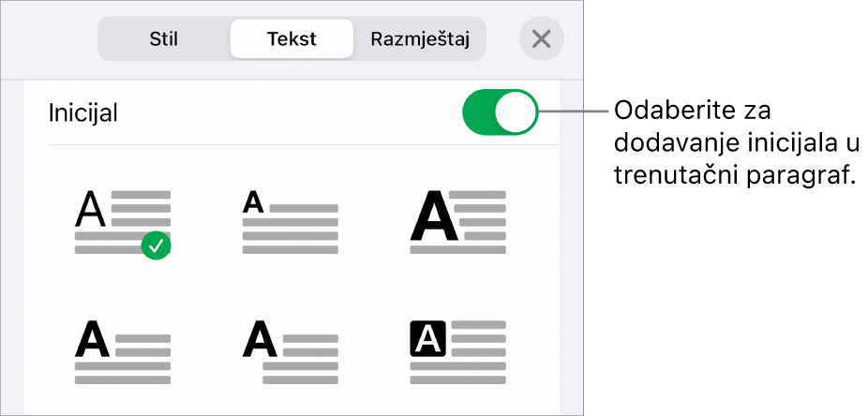Turn off the Inicijal switch
The width and height of the screenshot is (868, 416).
pyautogui.click(x=500, y=114)
